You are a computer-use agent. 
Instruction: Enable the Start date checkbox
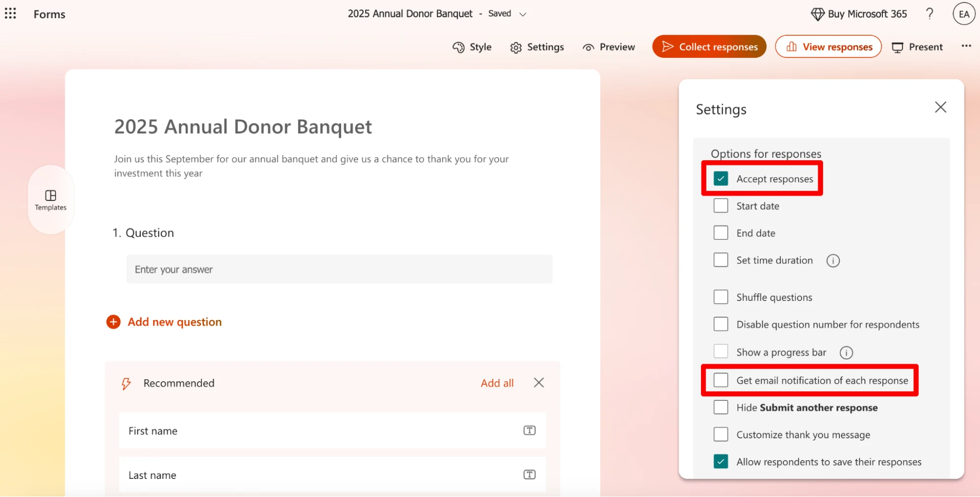[x=721, y=206]
